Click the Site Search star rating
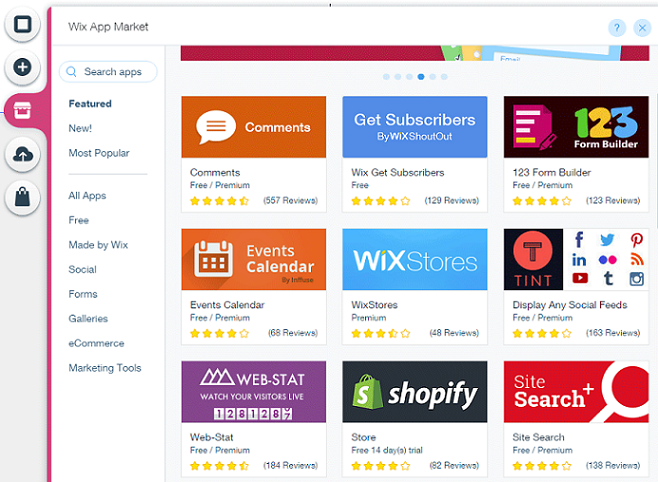The image size is (658, 482). tap(542, 466)
